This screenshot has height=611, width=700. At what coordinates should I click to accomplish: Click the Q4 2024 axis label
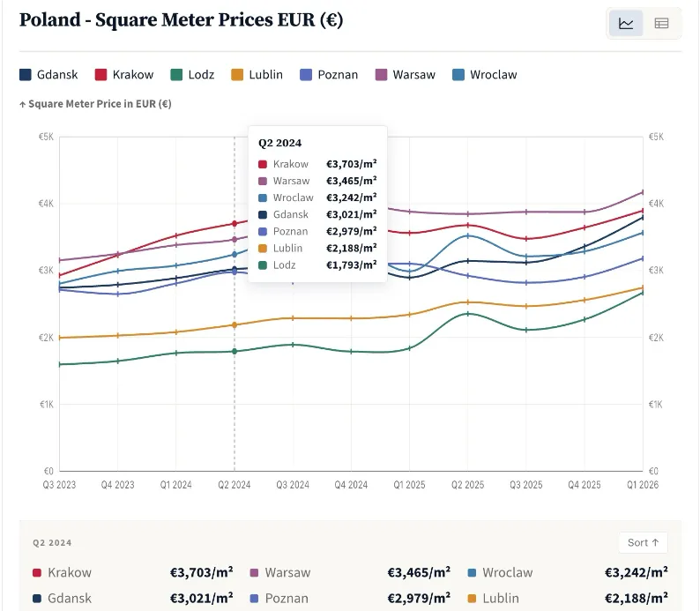351,485
